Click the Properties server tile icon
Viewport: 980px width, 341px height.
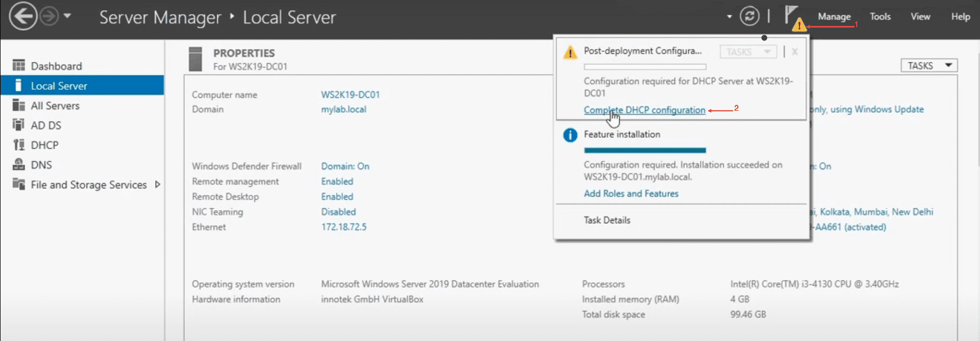pyautogui.click(x=195, y=59)
